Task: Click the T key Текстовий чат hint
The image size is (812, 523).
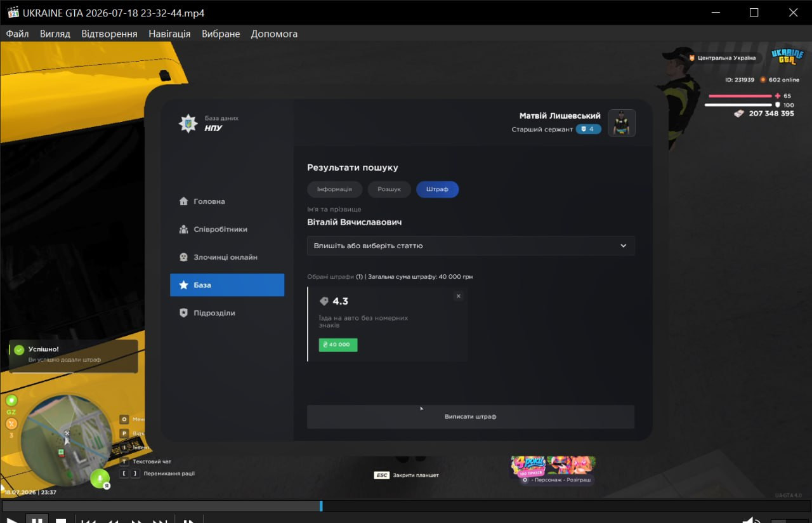Action: pos(146,461)
